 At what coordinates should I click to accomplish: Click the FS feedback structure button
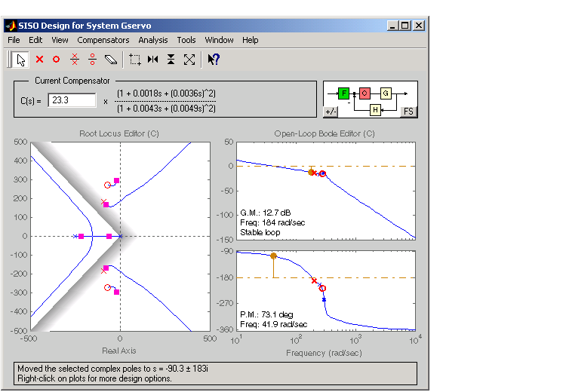408,112
